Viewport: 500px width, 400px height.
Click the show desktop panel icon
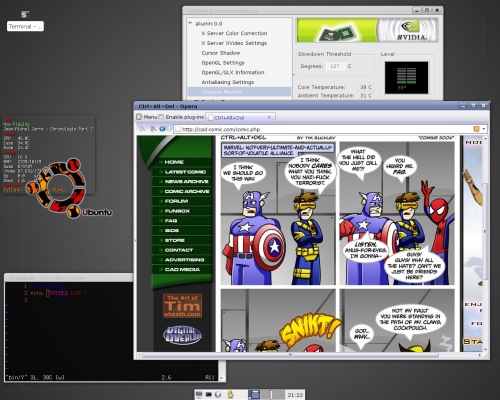(199, 395)
